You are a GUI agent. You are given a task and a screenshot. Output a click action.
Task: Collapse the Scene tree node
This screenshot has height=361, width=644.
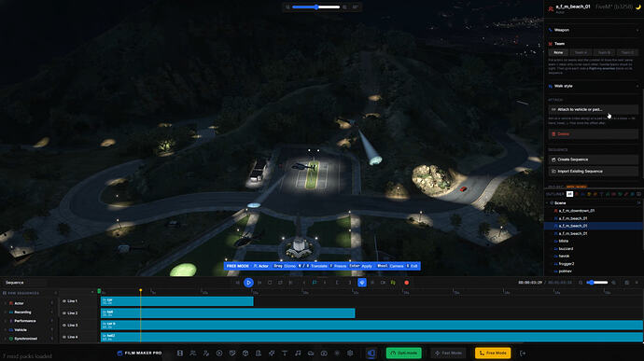(548, 202)
